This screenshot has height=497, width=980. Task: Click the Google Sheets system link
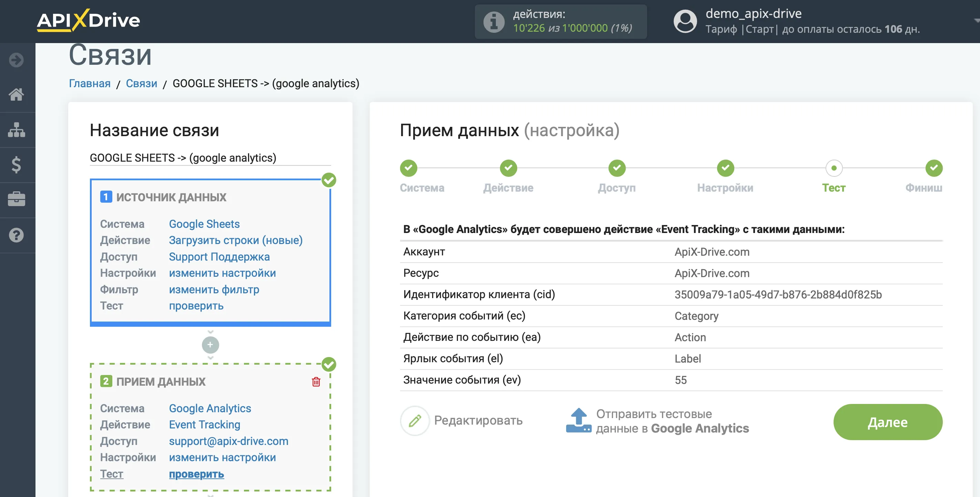click(204, 224)
